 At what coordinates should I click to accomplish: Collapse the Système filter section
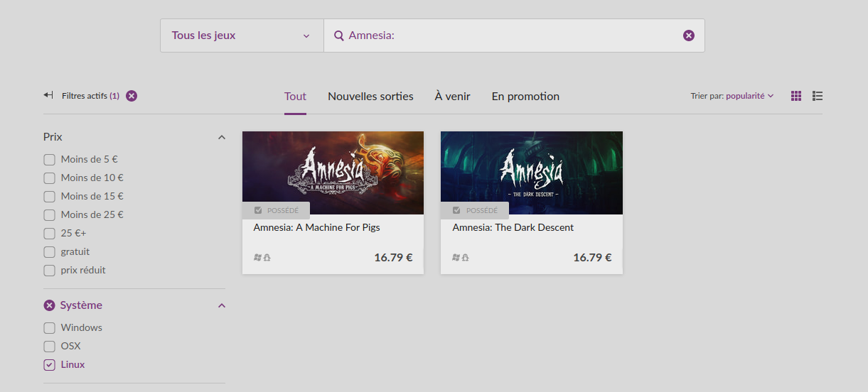[x=221, y=305]
